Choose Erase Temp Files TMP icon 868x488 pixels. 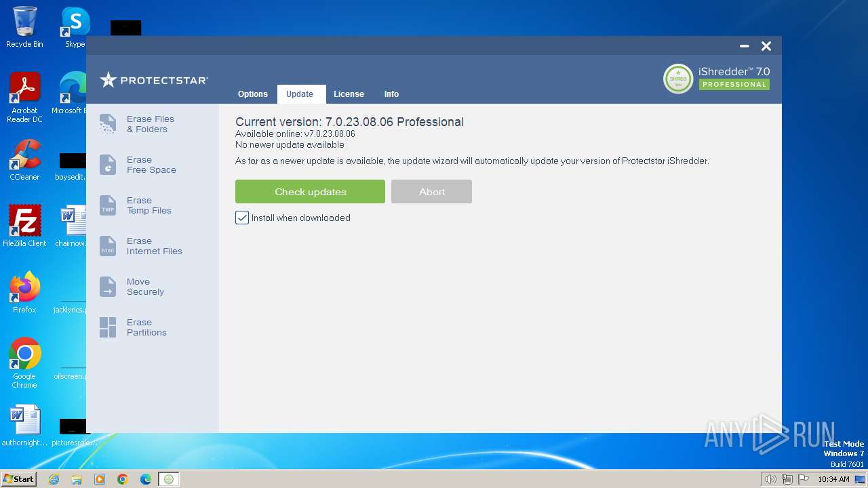(x=108, y=205)
